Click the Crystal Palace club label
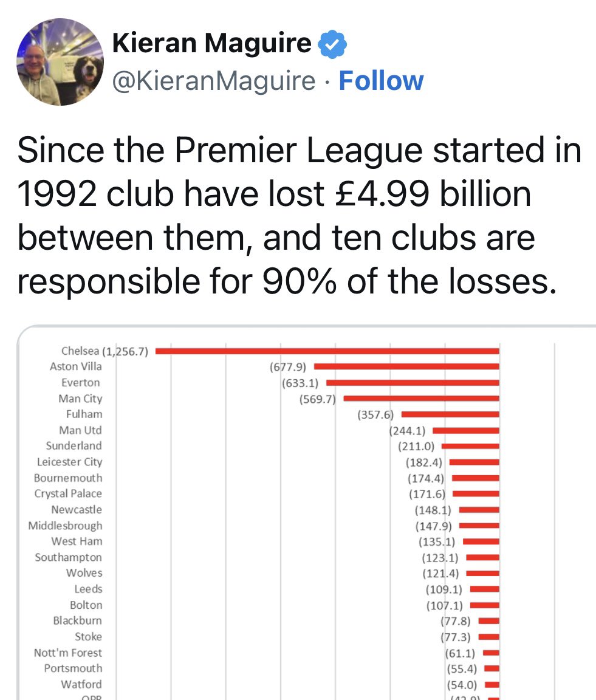Screen dimensions: 596x700 68,494
